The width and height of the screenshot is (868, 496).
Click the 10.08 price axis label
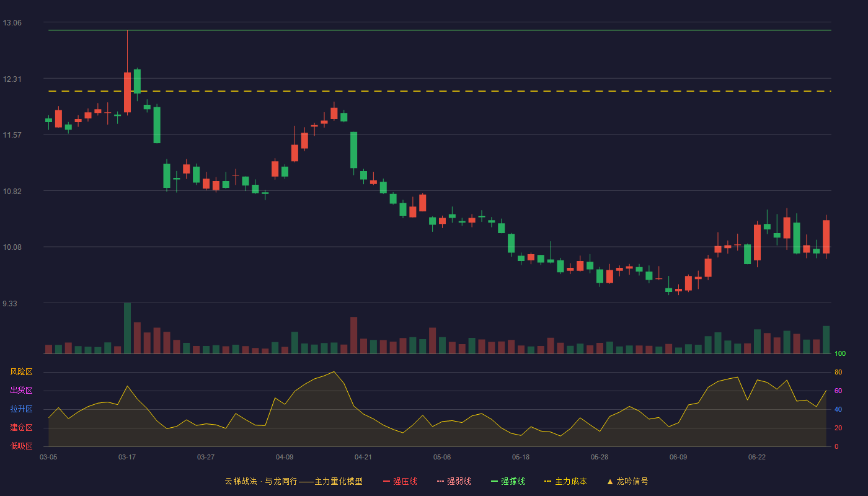coord(12,247)
